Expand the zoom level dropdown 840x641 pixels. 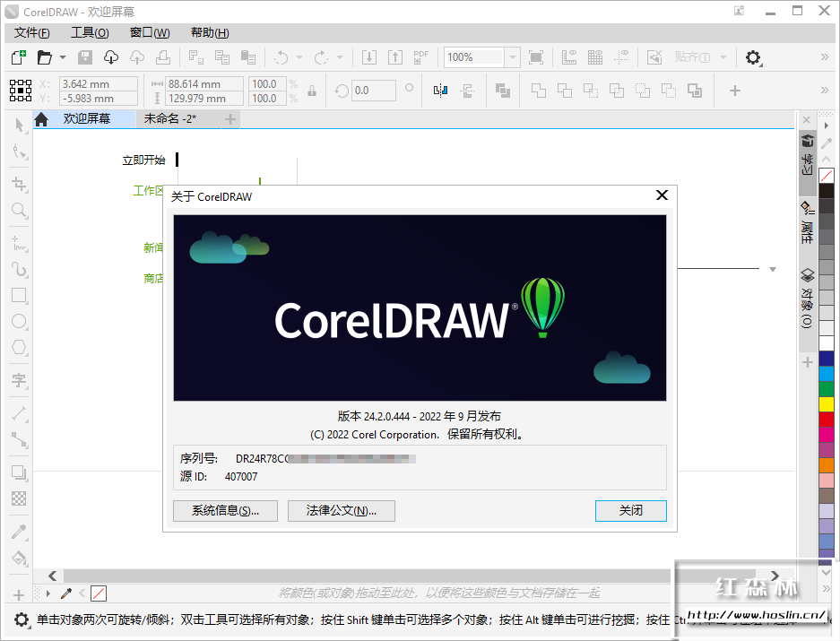tap(512, 57)
